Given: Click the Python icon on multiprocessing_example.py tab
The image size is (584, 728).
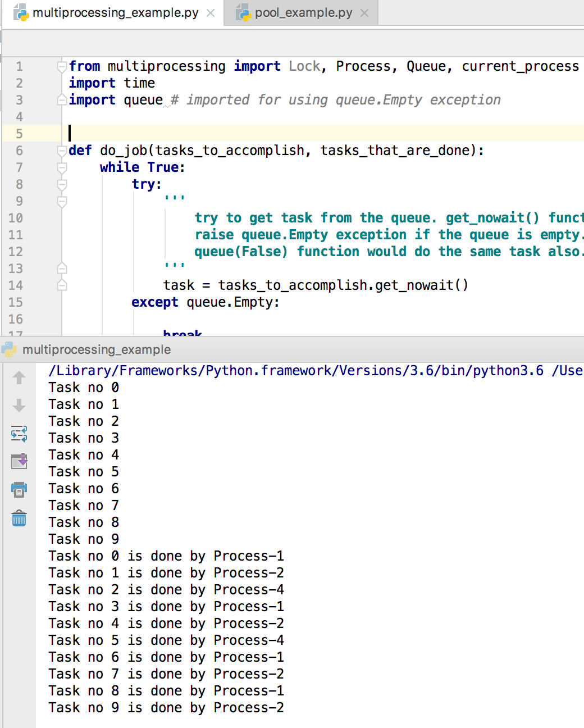Looking at the screenshot, I should click(x=21, y=12).
